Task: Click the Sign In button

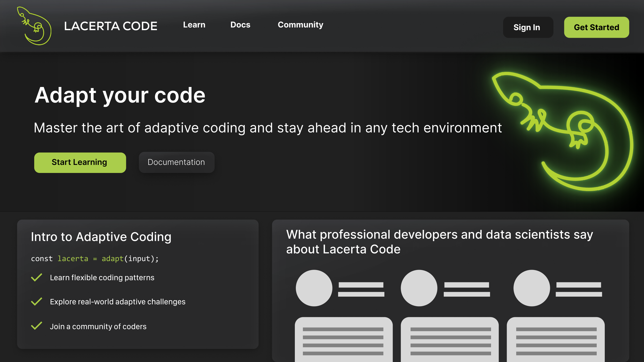Action: click(x=528, y=27)
